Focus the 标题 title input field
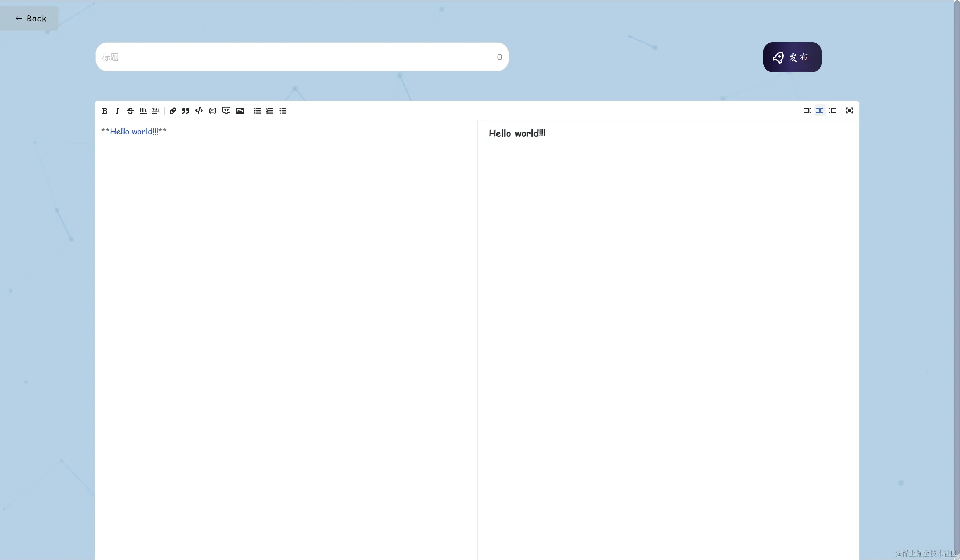 click(302, 57)
